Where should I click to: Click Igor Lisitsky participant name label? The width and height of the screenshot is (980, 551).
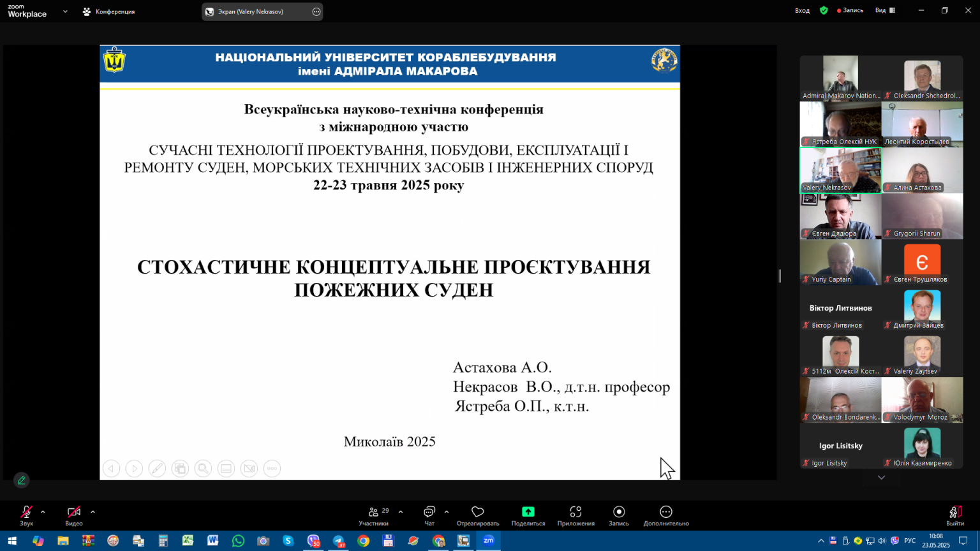pyautogui.click(x=829, y=463)
